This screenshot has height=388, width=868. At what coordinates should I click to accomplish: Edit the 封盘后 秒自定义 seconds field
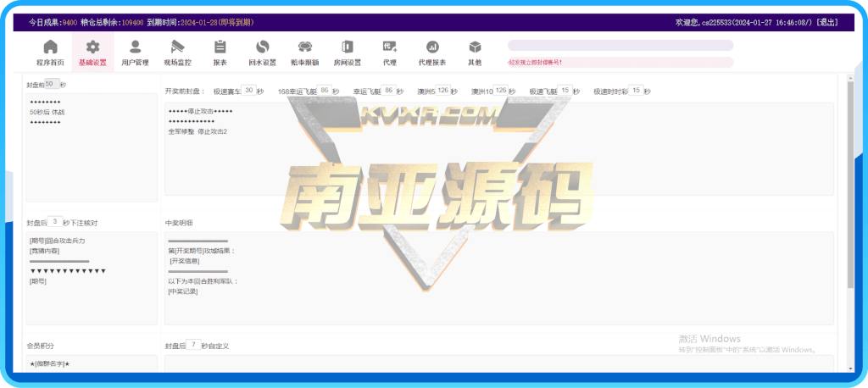193,345
